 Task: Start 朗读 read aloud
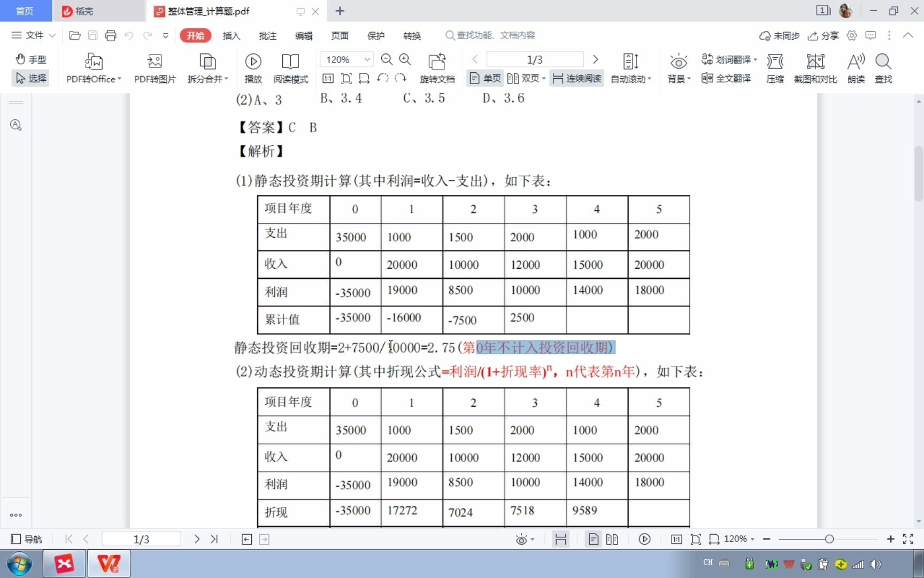tap(856, 68)
